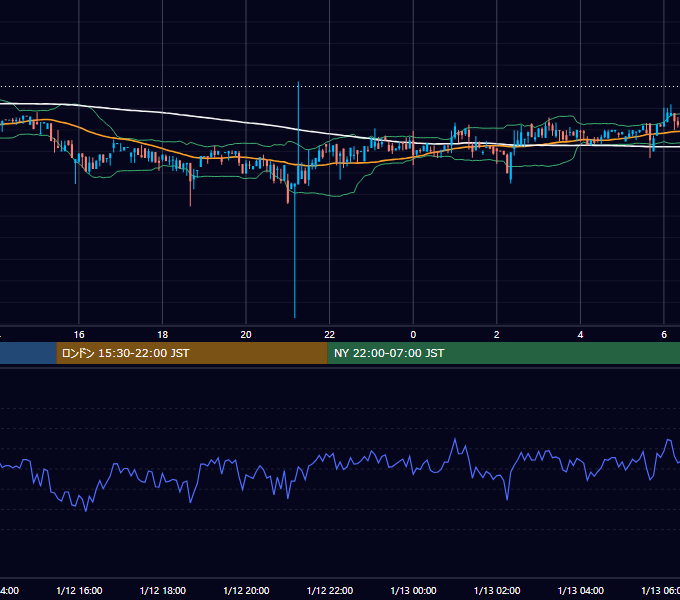Click the 1/12 22:00 label on the lower axis

point(330,590)
